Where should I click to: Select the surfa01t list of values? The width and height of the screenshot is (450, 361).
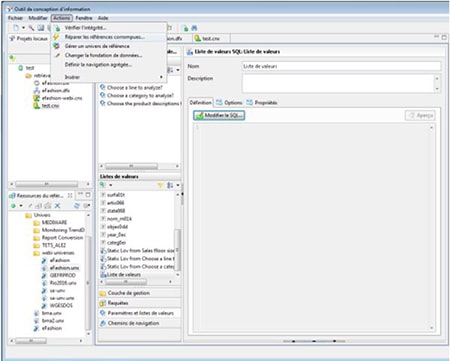(116, 195)
